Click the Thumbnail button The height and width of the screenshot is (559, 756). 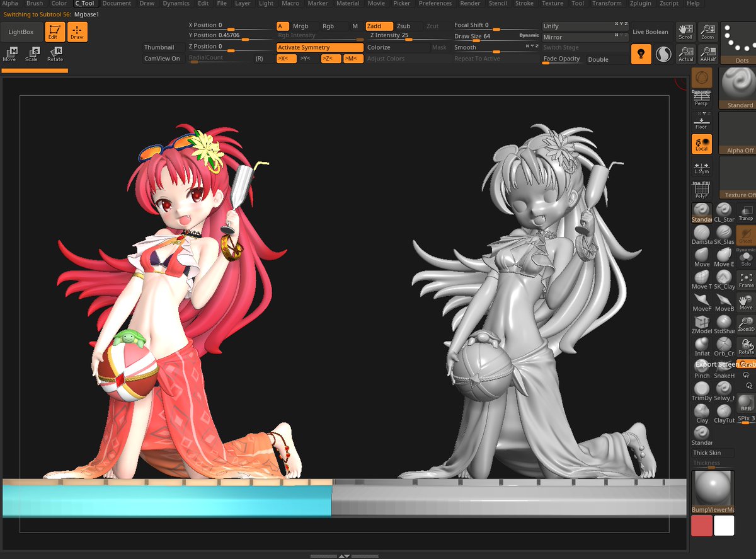coord(163,47)
